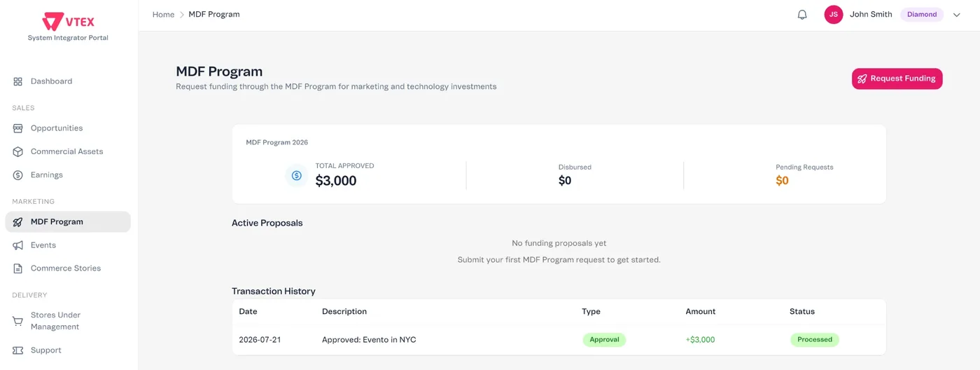Click the Commercial Assets cube icon

[18, 151]
